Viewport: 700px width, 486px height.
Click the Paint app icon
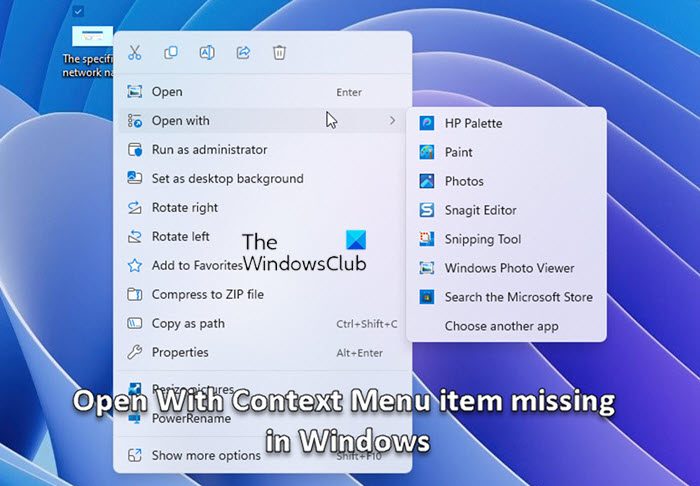click(x=427, y=152)
